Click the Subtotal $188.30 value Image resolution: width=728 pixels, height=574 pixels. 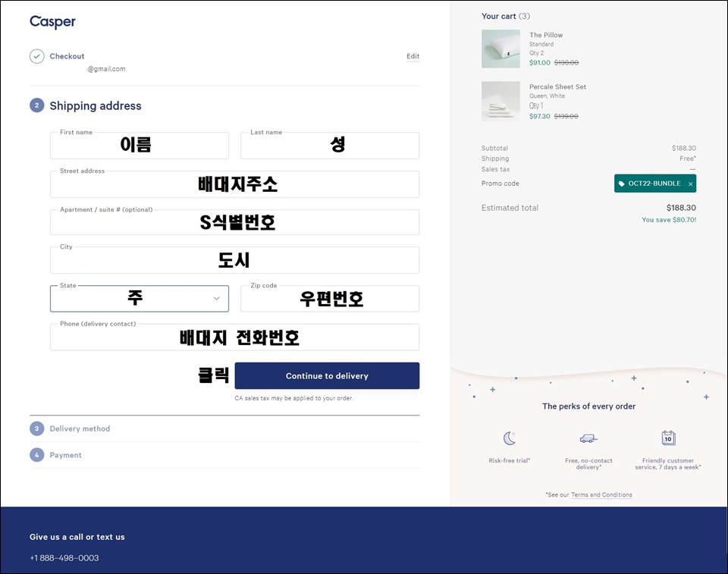point(684,148)
